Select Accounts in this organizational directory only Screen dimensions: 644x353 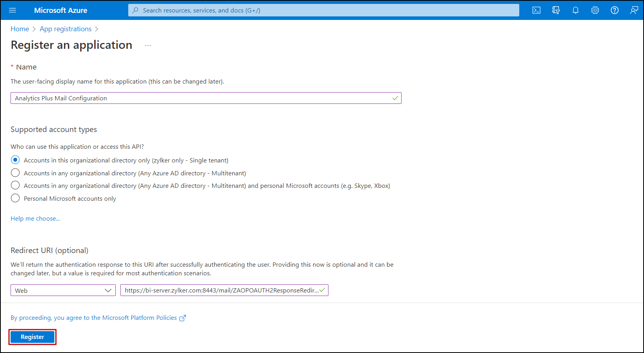click(15, 160)
